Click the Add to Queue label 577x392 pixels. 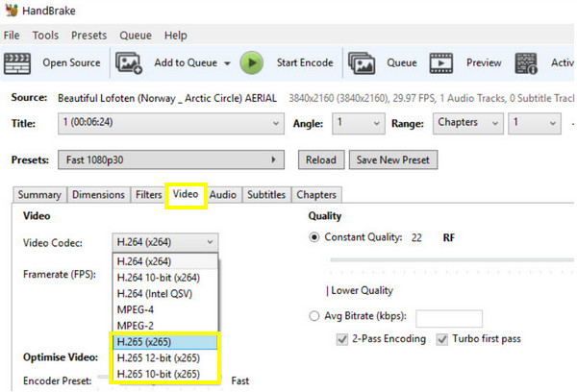[186, 62]
